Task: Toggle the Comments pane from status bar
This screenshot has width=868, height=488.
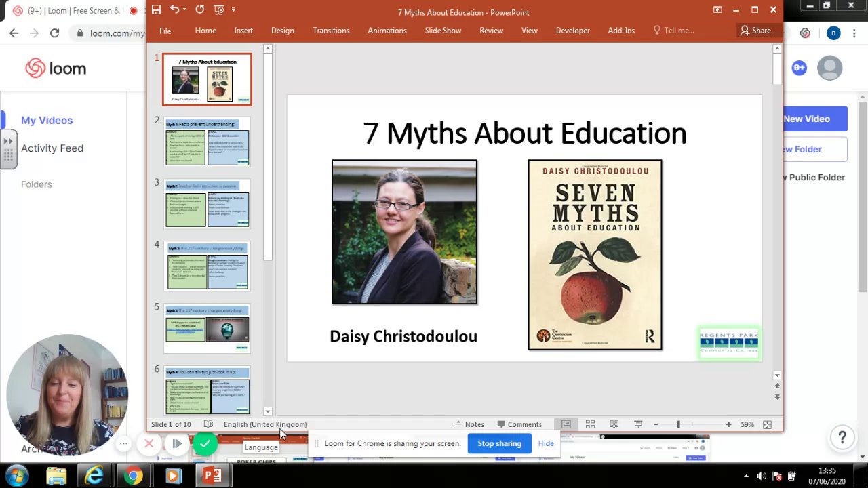Action: click(519, 424)
